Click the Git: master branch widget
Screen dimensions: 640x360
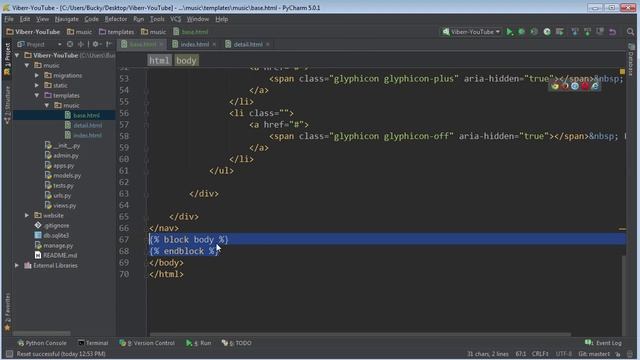593,354
